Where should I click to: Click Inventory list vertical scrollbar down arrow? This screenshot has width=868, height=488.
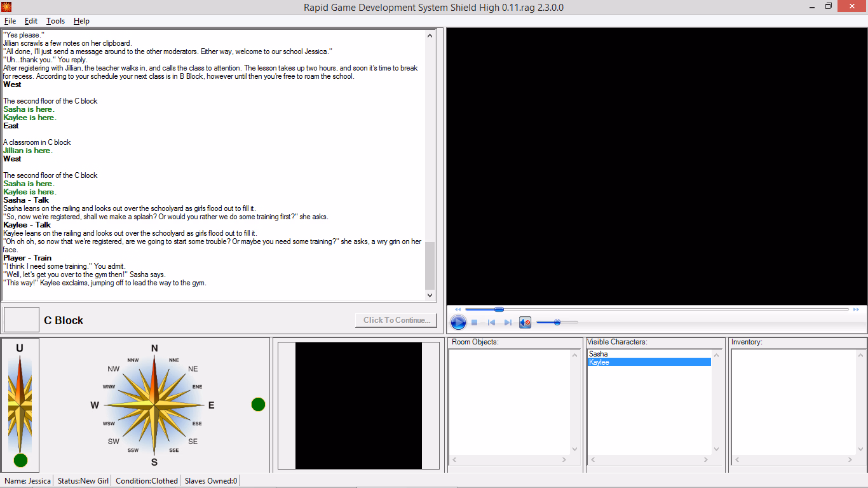[x=860, y=449]
